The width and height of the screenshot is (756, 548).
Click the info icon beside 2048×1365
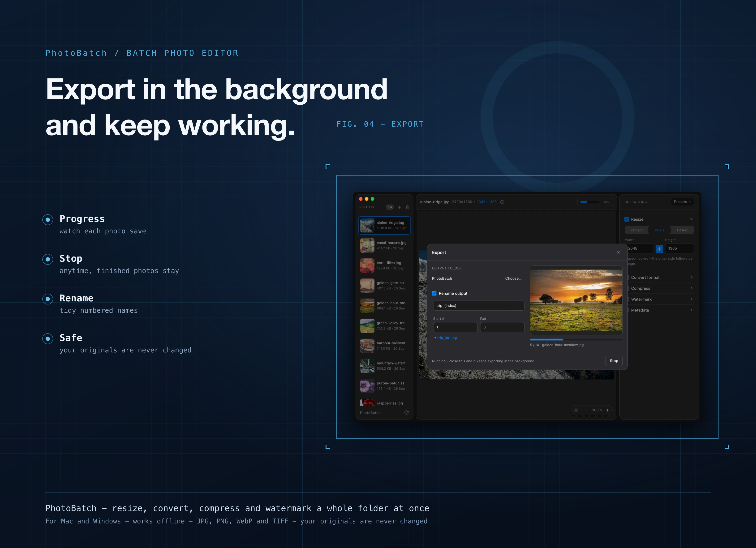tap(502, 202)
